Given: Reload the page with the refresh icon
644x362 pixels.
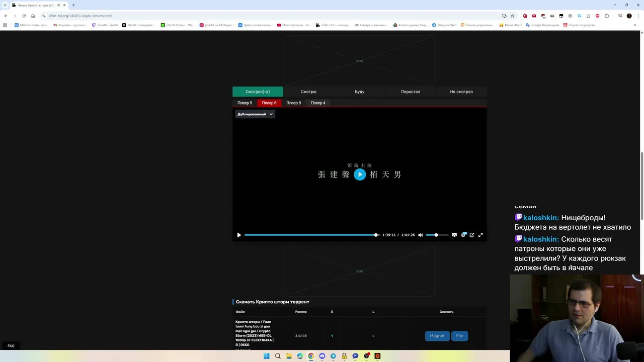Looking at the screenshot, I should 24,16.
